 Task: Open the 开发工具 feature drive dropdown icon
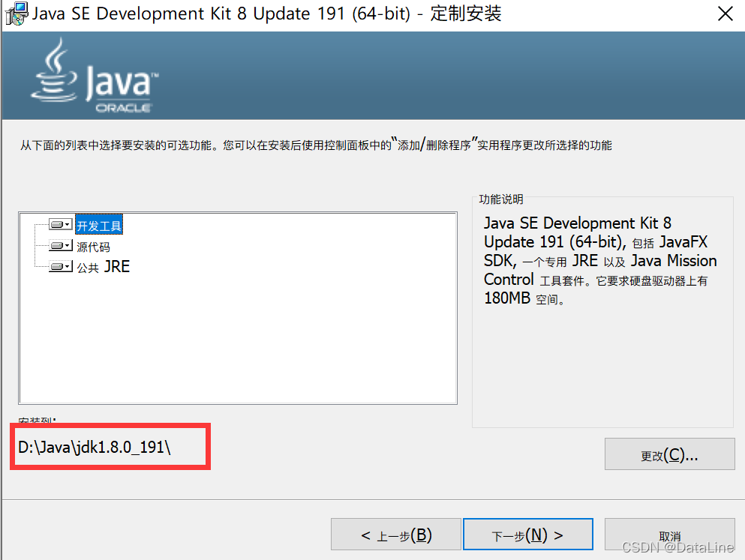click(x=60, y=224)
